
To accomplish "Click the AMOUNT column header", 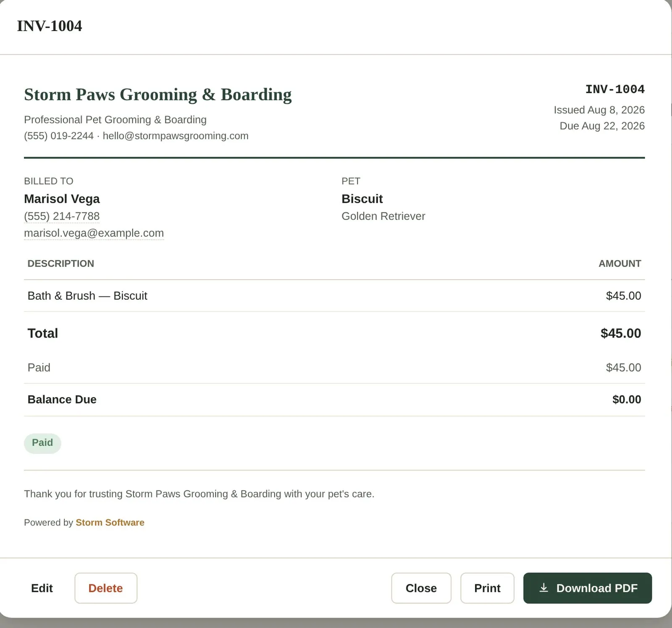I will [620, 264].
